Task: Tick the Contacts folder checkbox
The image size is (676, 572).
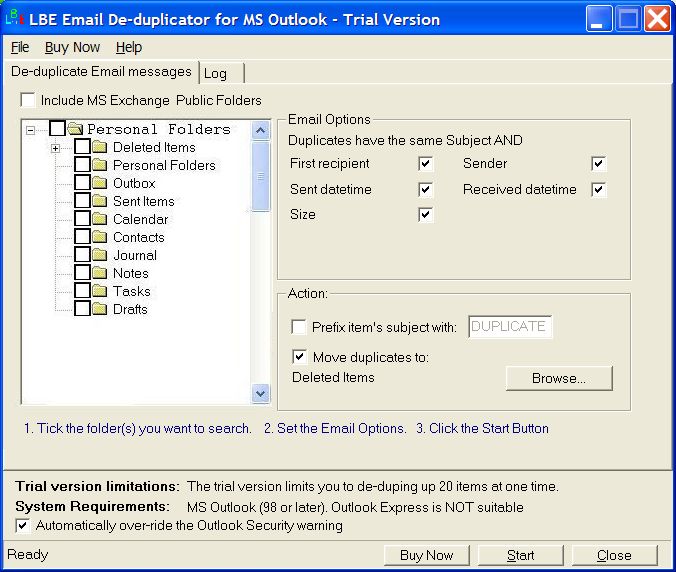Action: 82,237
